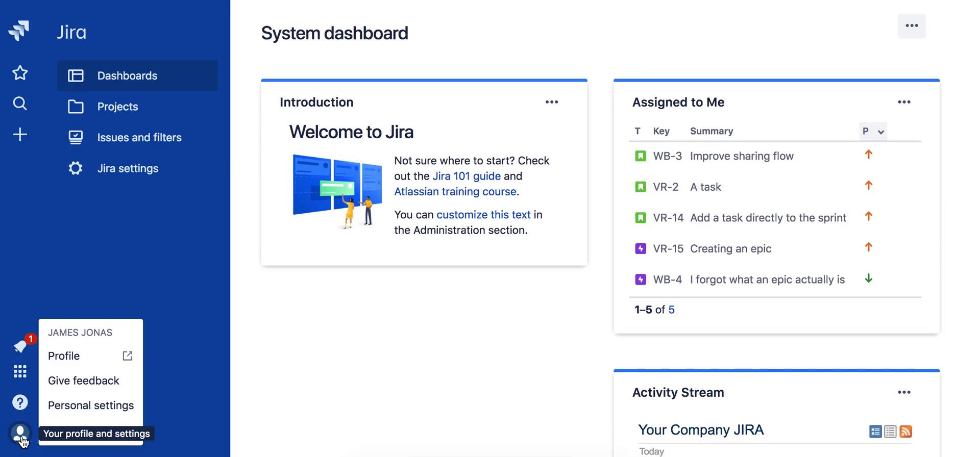This screenshot has width=980, height=457.
Task: Open issue key VR-14
Action: tap(669, 218)
